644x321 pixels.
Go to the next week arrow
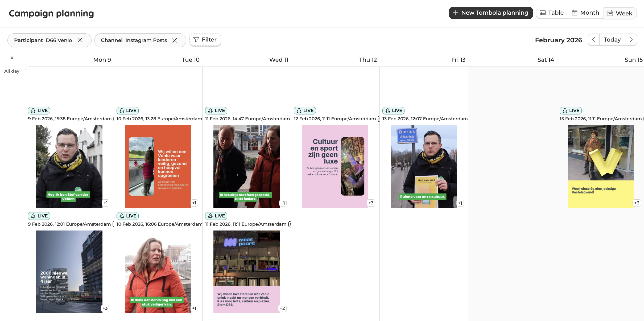click(631, 40)
